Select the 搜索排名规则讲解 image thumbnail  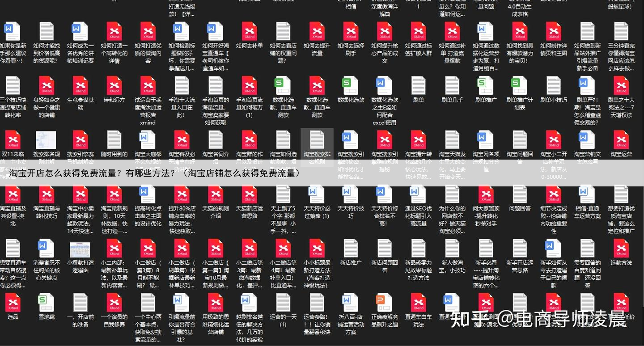coord(46,140)
